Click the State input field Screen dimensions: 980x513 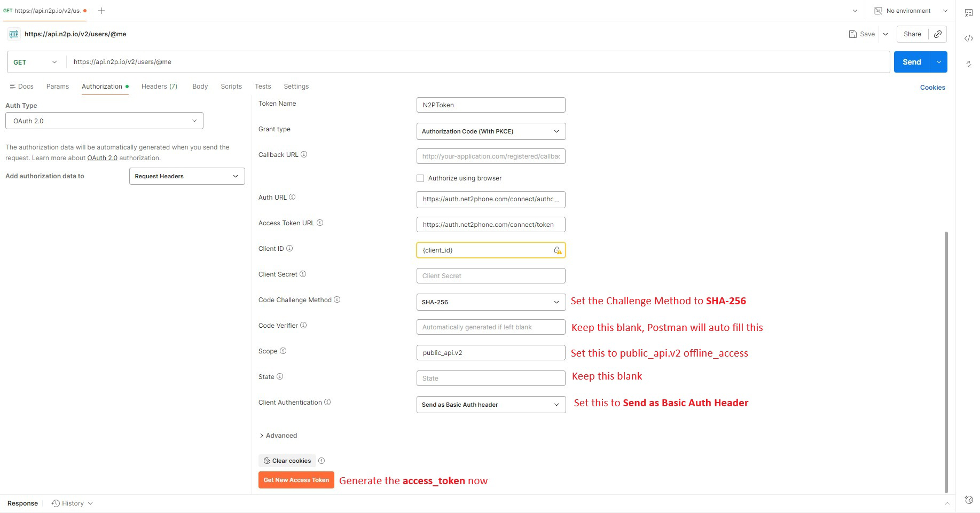(491, 378)
